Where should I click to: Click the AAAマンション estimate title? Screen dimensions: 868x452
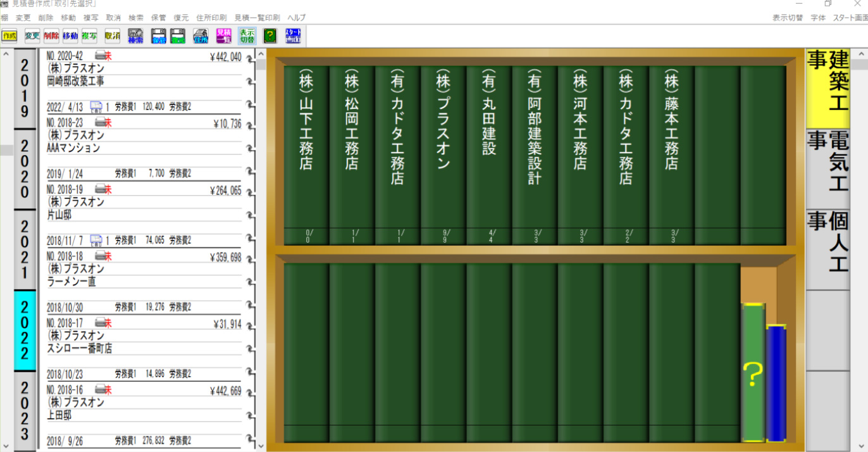coord(74,148)
